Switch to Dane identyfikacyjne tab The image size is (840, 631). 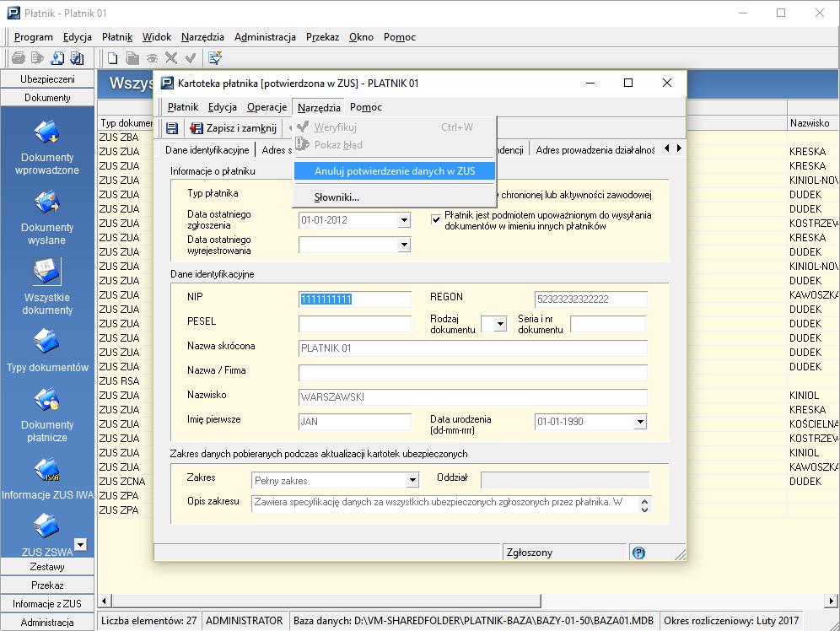(x=207, y=150)
